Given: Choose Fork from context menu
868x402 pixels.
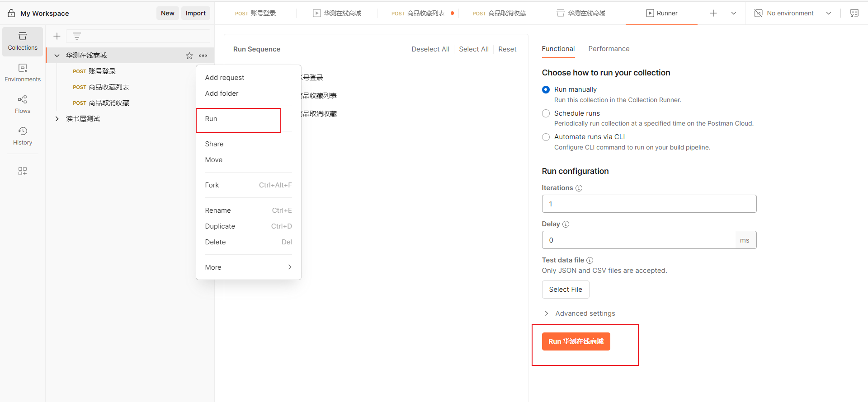Looking at the screenshot, I should click(249, 185).
